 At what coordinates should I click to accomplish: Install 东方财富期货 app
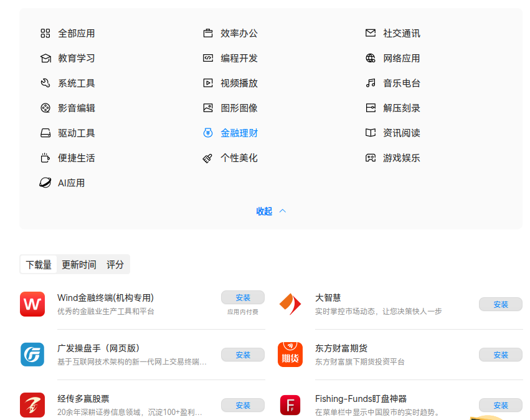tap(501, 355)
